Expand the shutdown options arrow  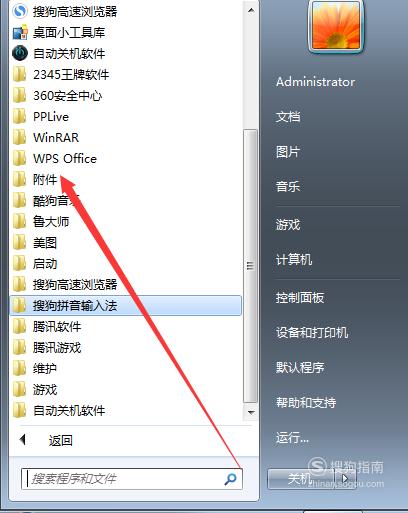(346, 479)
